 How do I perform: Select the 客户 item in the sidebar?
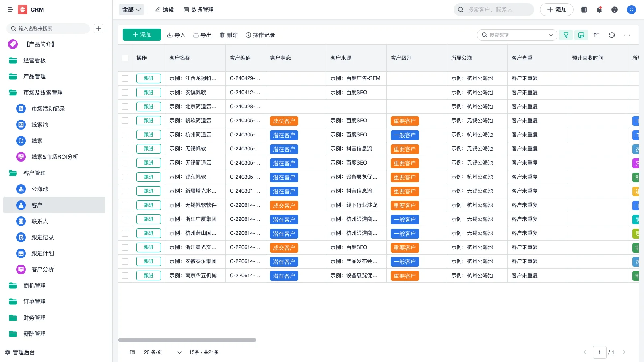pyautogui.click(x=54, y=205)
